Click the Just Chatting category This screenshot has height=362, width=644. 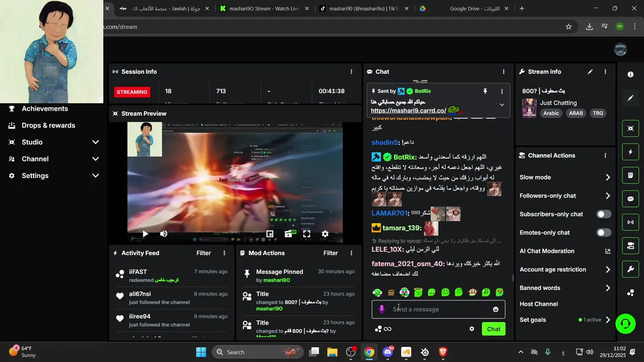tap(558, 103)
